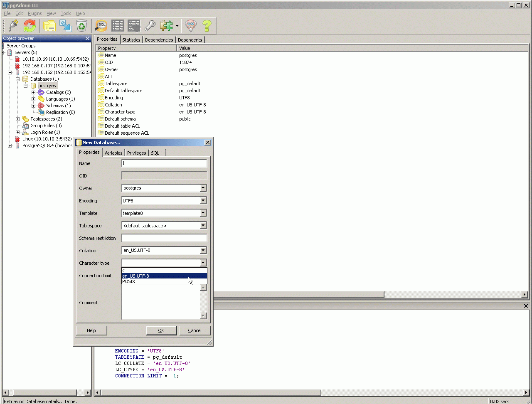Click the Plugins puzzle piece icon
Viewport: 532px width, 404px height.
[x=166, y=26]
